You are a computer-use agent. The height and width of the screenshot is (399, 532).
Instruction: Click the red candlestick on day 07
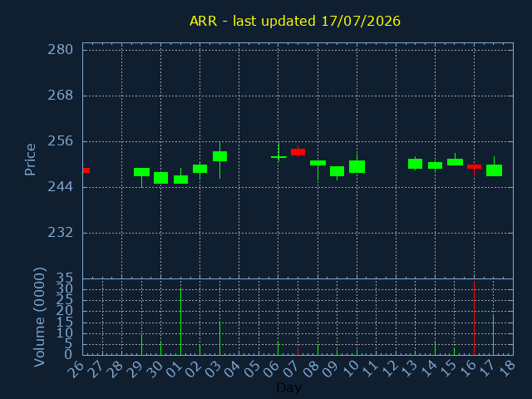(x=298, y=151)
